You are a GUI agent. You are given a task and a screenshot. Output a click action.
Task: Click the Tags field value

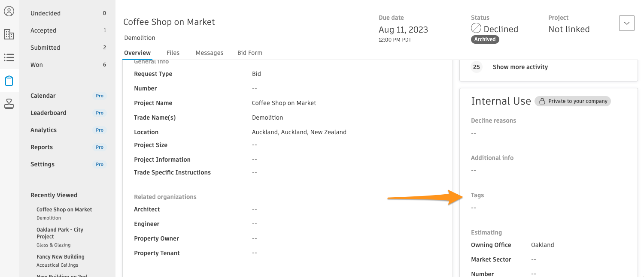474,208
